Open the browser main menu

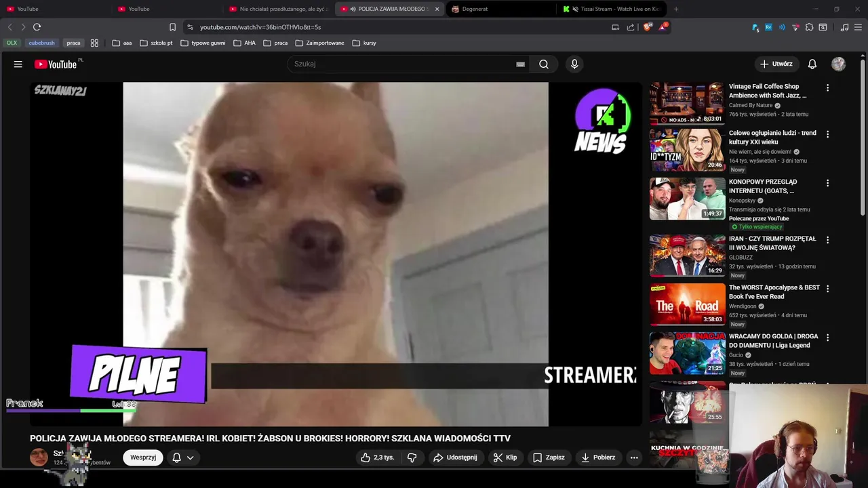858,27
